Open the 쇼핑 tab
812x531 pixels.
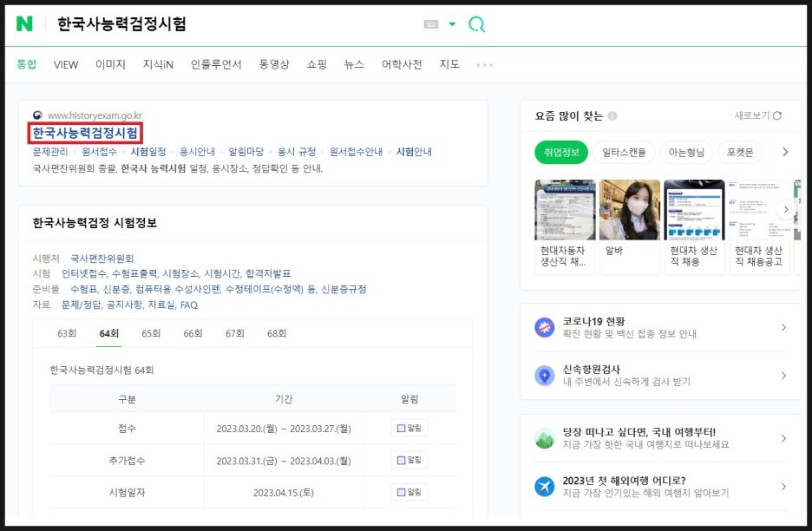[x=317, y=64]
